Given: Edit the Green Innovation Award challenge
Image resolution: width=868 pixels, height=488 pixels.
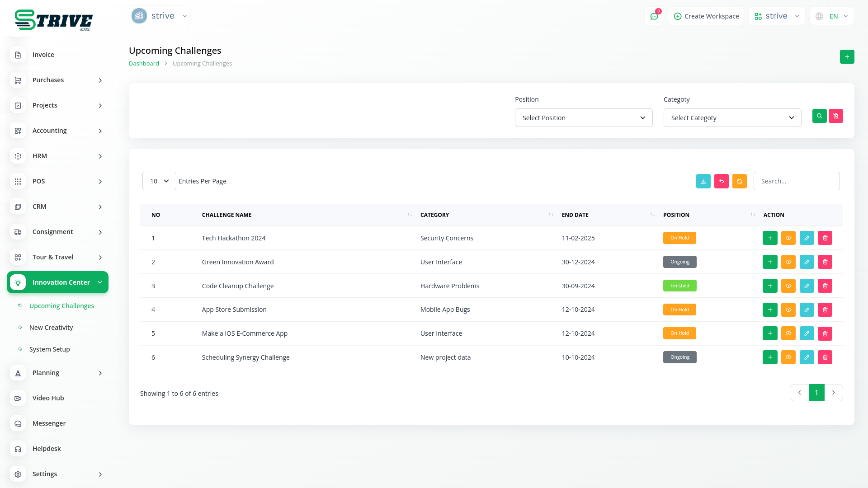Looking at the screenshot, I should (807, 262).
